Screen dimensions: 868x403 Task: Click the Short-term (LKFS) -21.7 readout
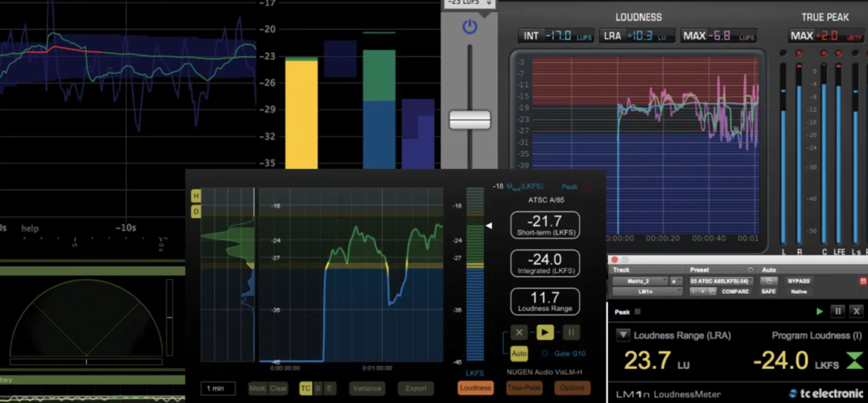545,225
